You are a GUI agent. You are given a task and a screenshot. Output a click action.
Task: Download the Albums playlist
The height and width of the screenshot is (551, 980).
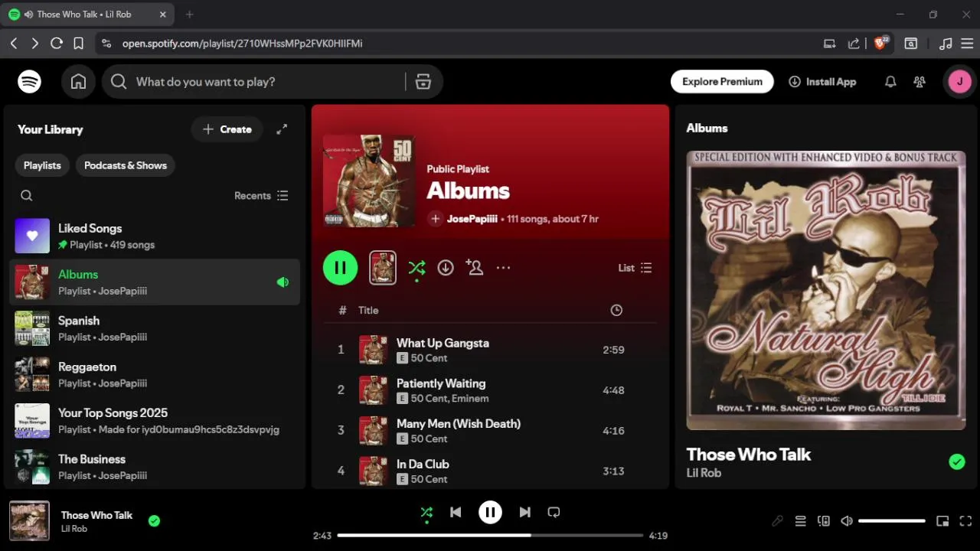pyautogui.click(x=446, y=268)
